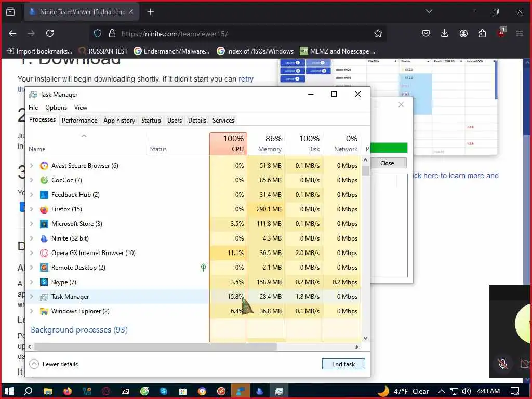
Task: Expand Windows Explorer process group
Action: tap(32, 311)
